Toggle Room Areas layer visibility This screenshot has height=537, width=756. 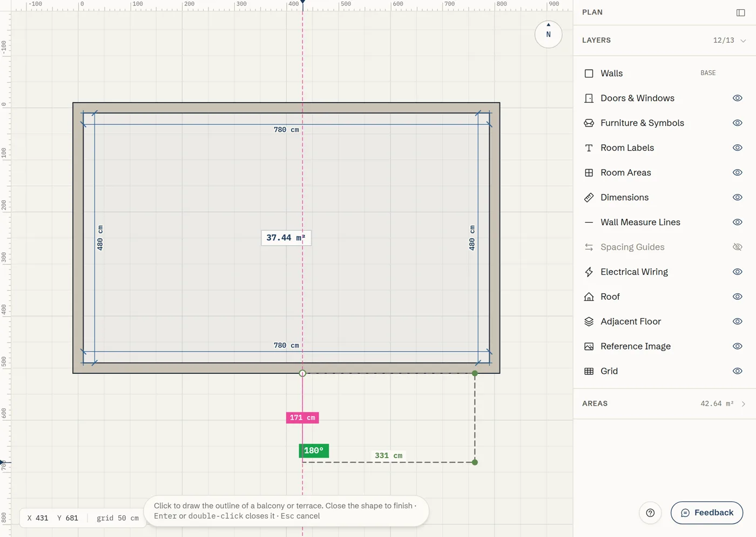click(738, 173)
